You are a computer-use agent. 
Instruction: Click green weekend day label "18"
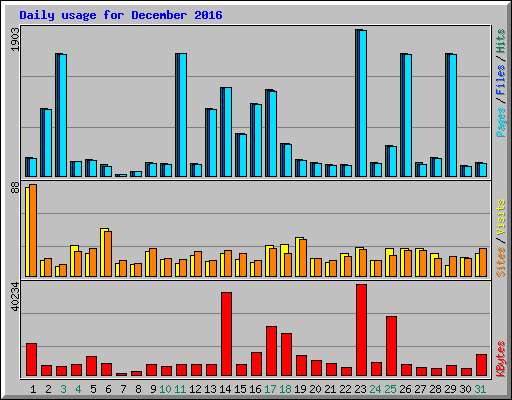[285, 389]
